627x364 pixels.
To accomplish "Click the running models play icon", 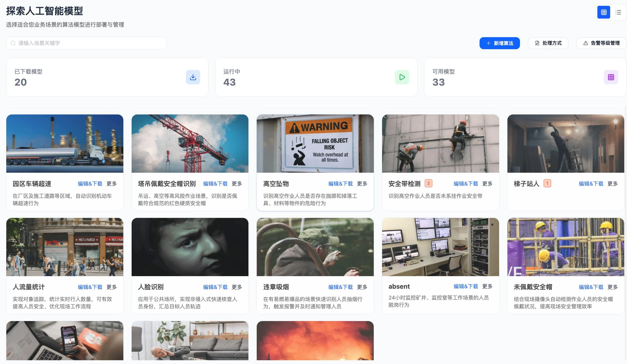I will 402,77.
